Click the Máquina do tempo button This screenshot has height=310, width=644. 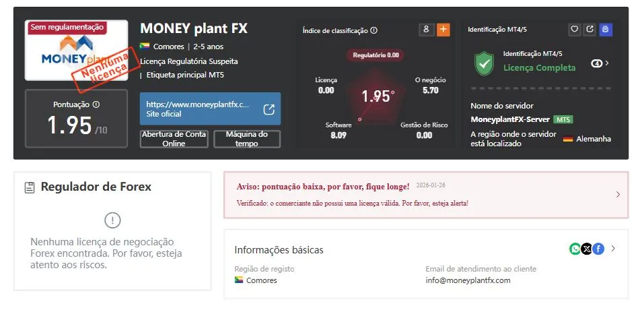click(247, 139)
